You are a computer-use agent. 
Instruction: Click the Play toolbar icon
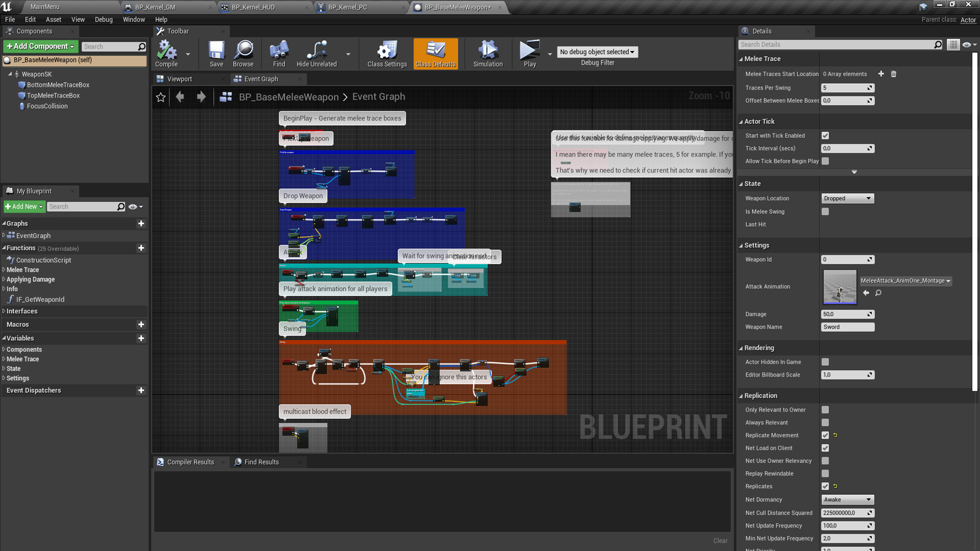pos(530,52)
